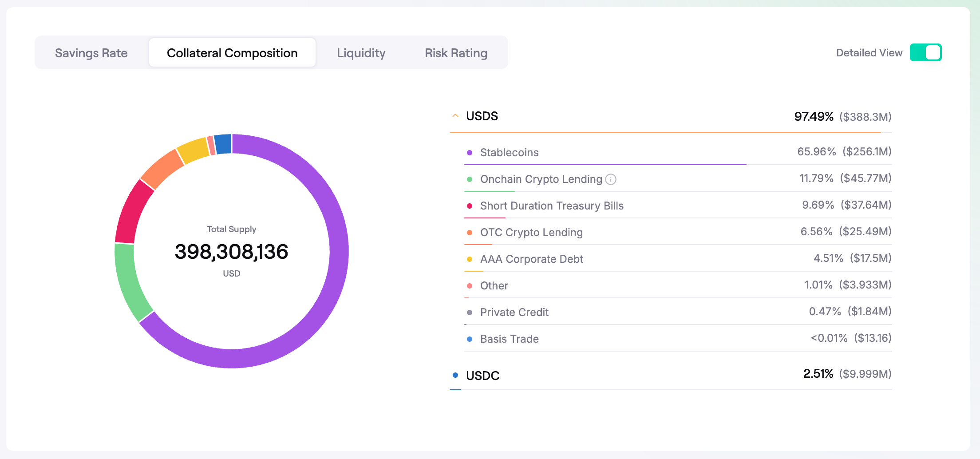
Task: Click the green Onchain Crypto Lending dot
Action: pos(470,179)
